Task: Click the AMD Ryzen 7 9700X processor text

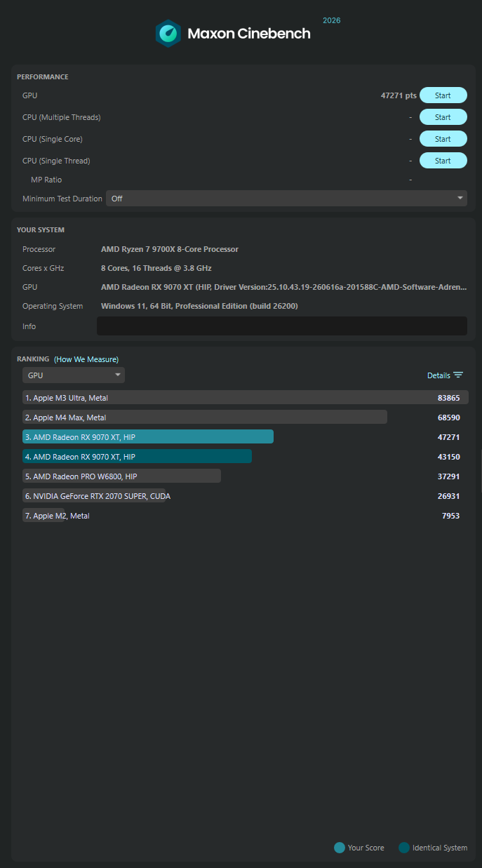Action: (170, 249)
